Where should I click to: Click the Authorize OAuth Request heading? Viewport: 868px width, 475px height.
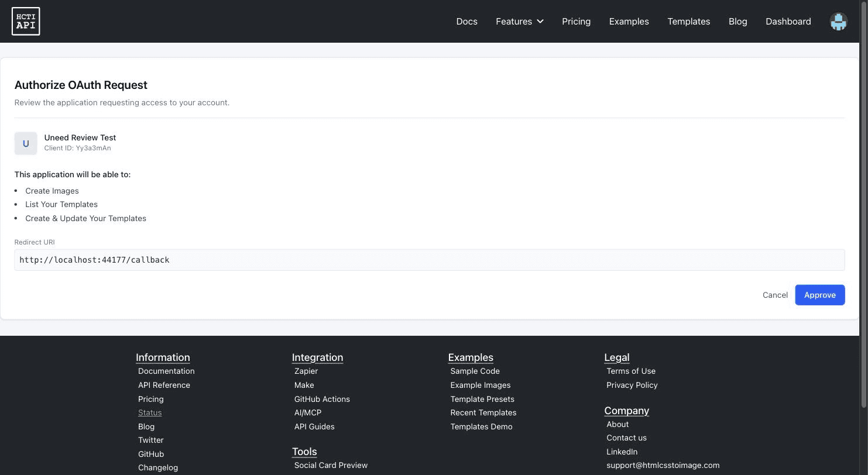point(81,85)
